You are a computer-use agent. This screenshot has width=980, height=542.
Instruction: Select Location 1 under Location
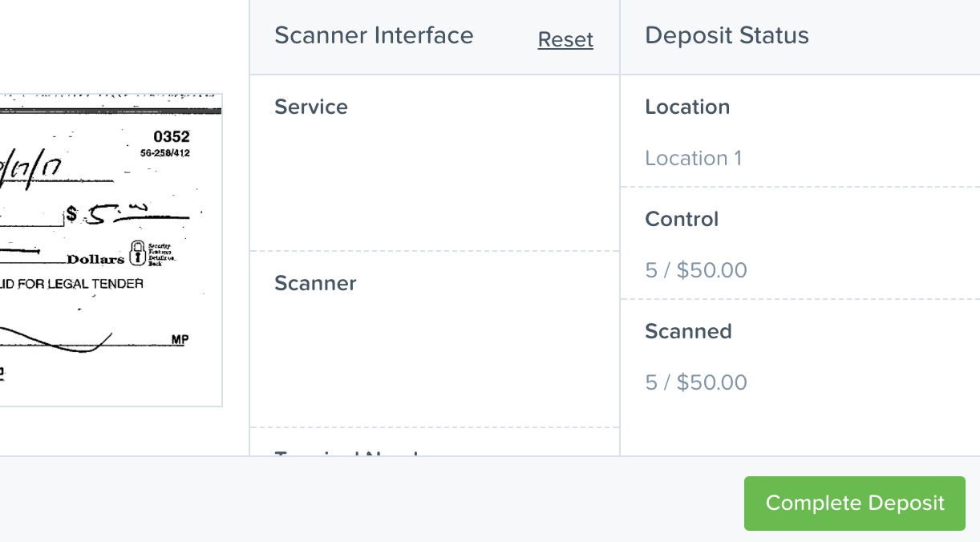tap(693, 158)
